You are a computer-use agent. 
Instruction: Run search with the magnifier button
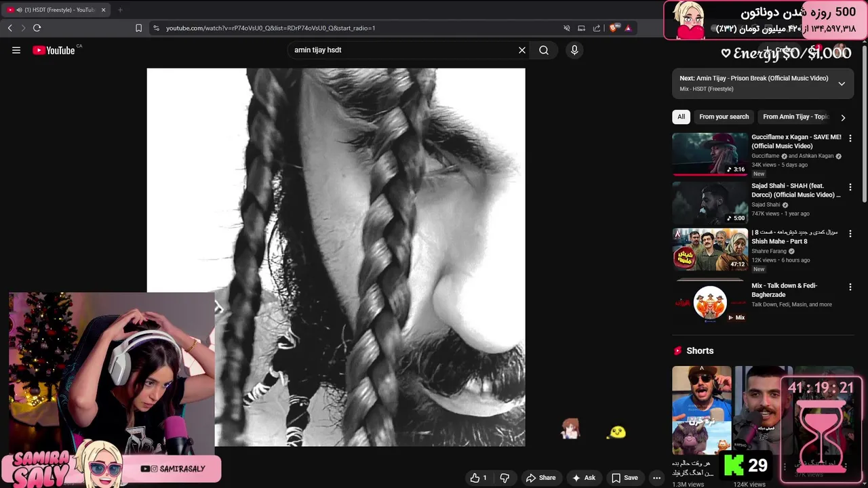[x=544, y=50]
